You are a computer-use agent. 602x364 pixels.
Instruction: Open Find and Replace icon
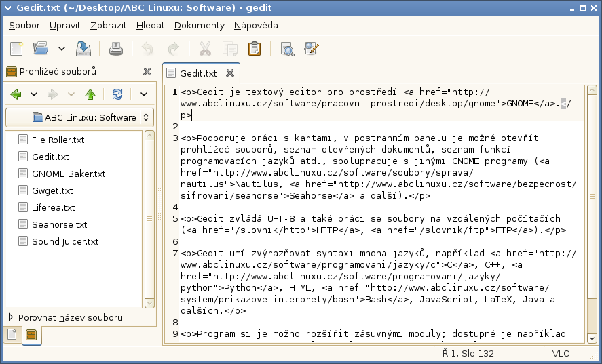tap(312, 49)
